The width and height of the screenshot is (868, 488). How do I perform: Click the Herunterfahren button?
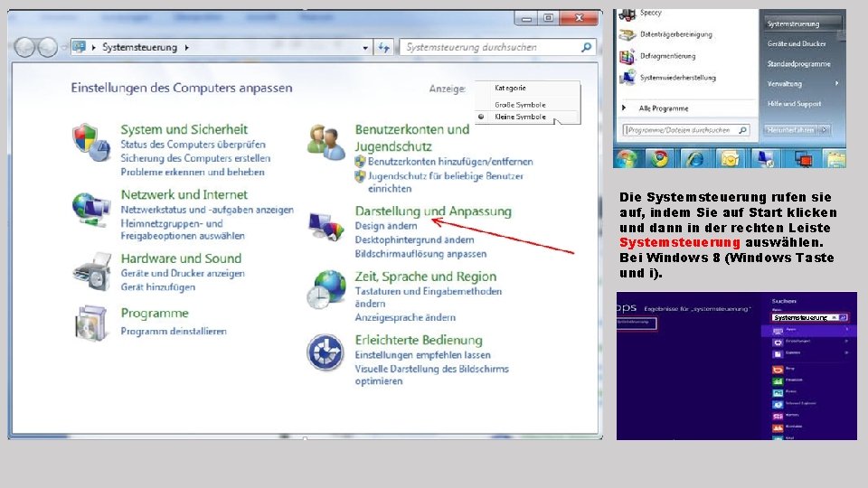tap(790, 130)
